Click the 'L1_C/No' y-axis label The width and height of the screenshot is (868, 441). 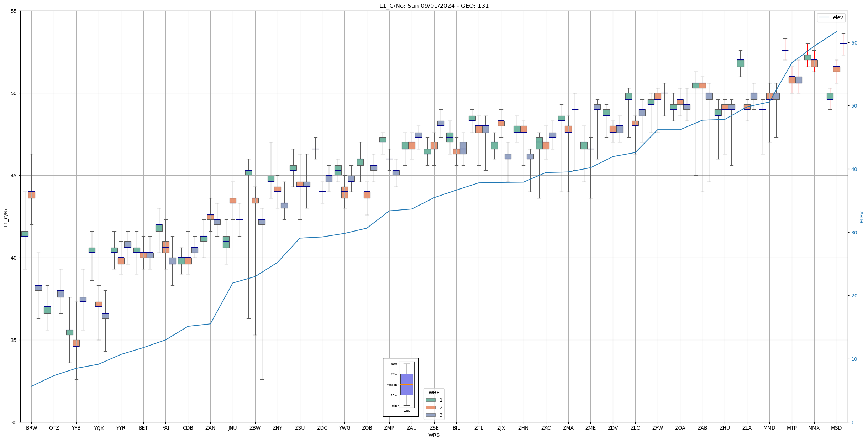tap(6, 217)
